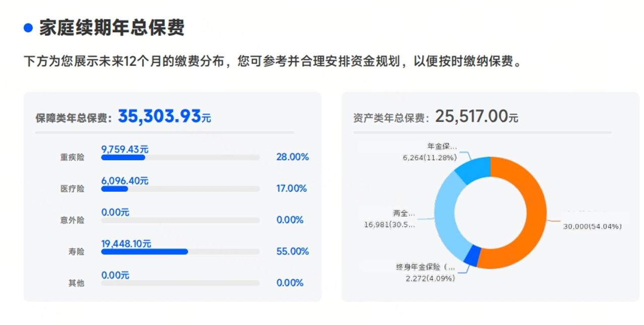Click the blue bullet beside the heading
Image resolution: width=644 pixels, height=325 pixels.
28,28
